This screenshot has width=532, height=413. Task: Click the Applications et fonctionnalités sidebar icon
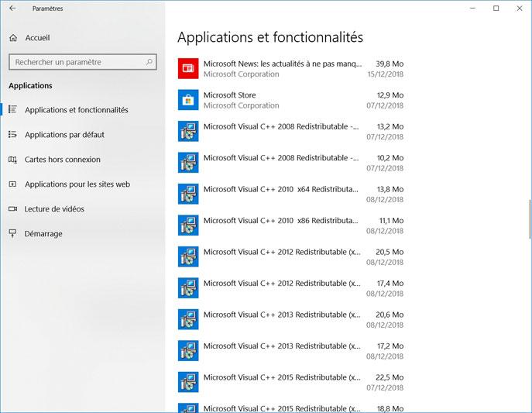click(x=12, y=109)
